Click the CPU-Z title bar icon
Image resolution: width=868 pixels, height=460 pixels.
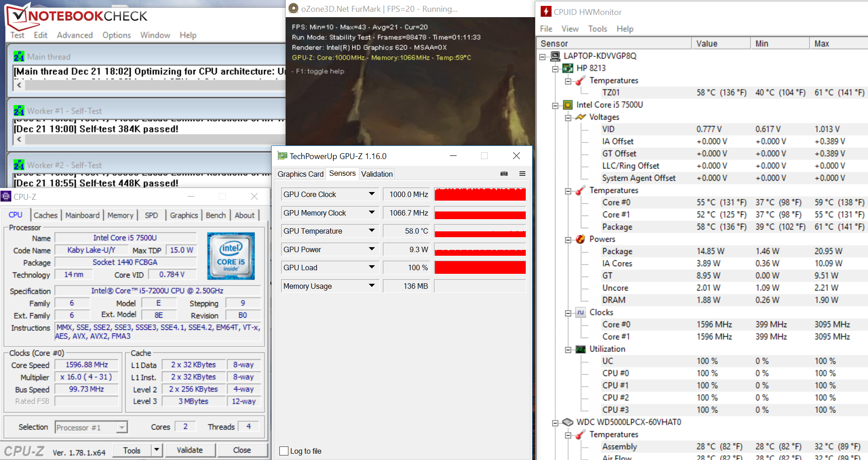click(x=6, y=196)
